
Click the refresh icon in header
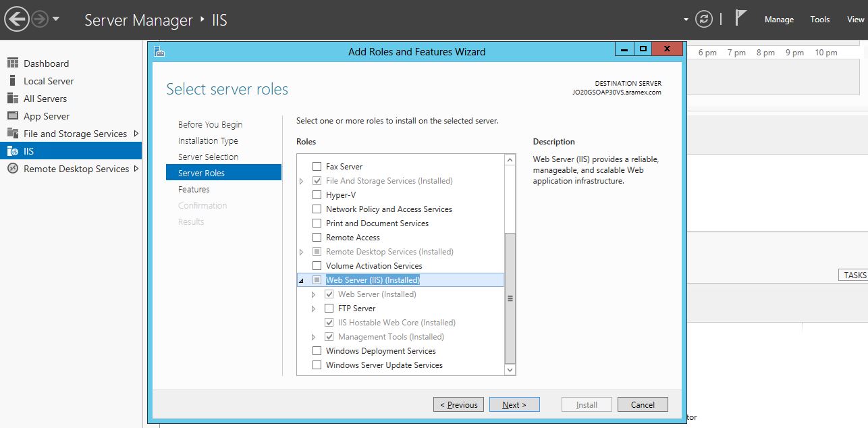tap(704, 19)
